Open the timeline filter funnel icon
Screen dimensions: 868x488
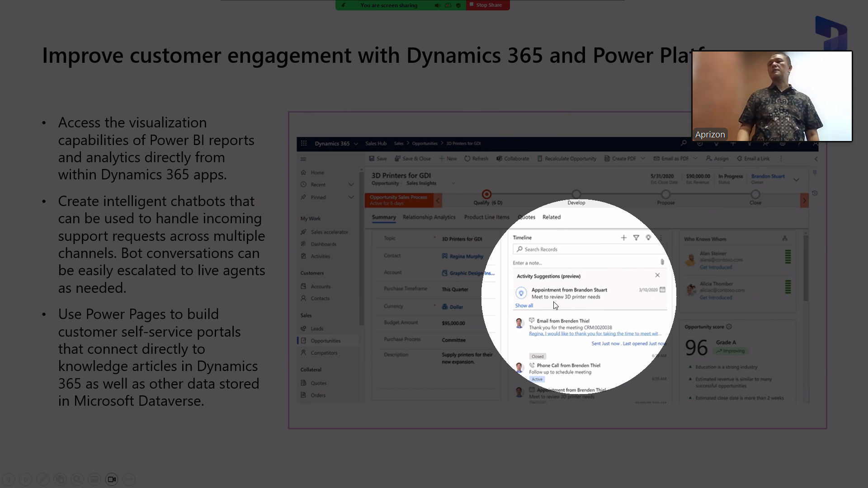tap(636, 238)
